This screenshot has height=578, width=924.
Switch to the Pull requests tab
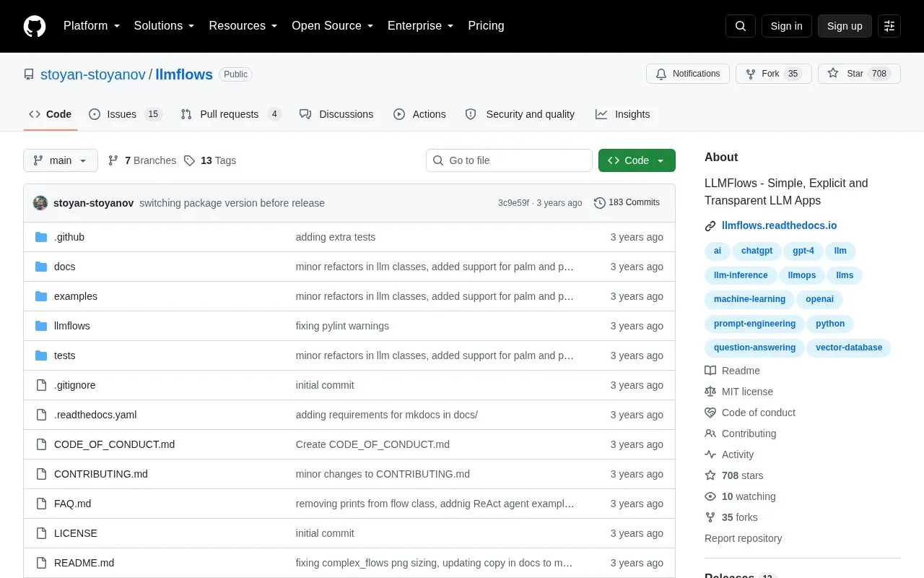tap(231, 114)
